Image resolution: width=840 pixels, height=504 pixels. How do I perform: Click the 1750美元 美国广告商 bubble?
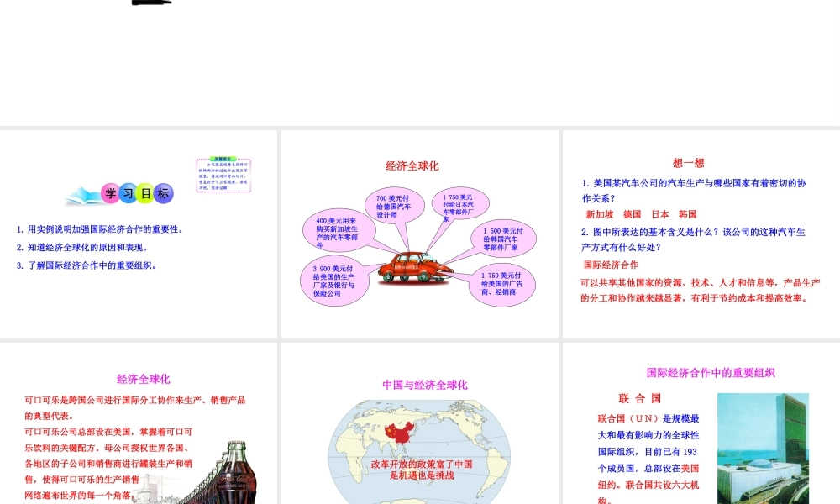[501, 284]
